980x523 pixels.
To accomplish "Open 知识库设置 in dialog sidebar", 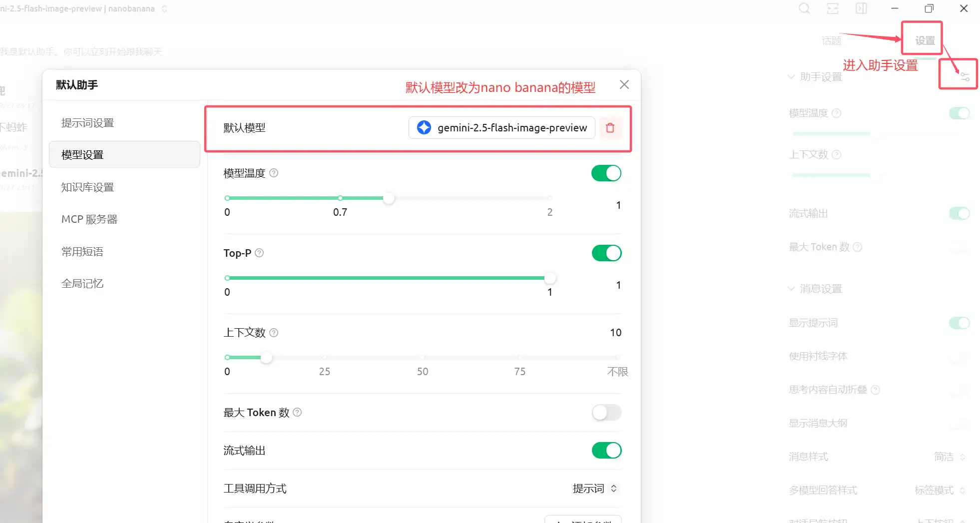I will [124, 187].
